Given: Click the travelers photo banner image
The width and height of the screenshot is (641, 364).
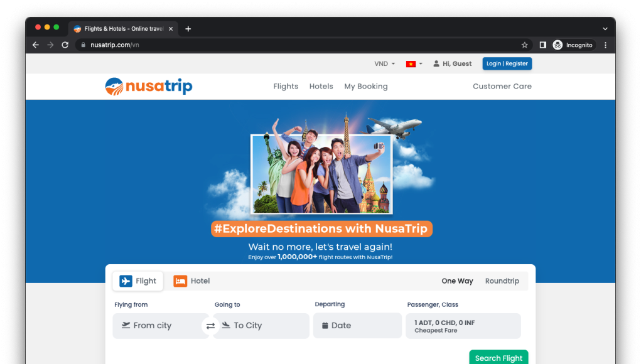Looking at the screenshot, I should pos(321,174).
